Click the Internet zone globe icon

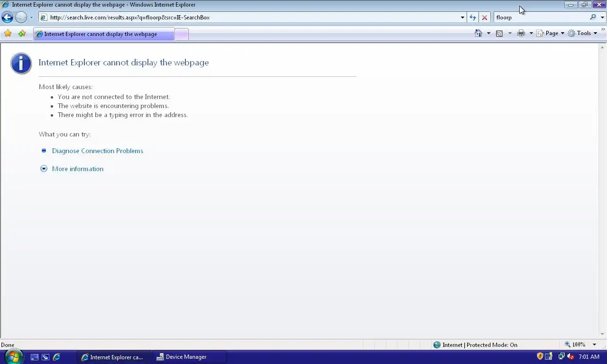pyautogui.click(x=437, y=345)
